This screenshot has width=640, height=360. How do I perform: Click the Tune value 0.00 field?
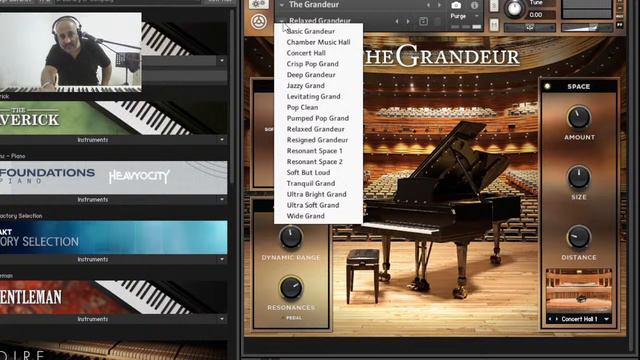540,15
